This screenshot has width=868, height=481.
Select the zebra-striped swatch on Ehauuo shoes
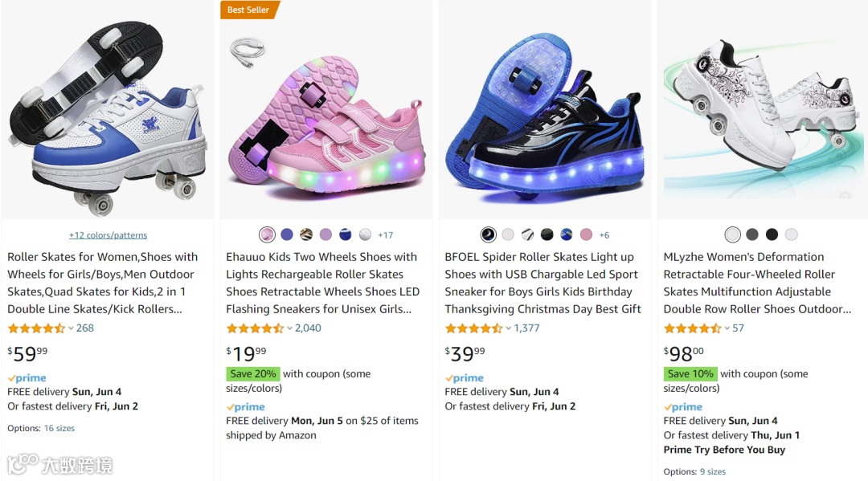(x=306, y=234)
